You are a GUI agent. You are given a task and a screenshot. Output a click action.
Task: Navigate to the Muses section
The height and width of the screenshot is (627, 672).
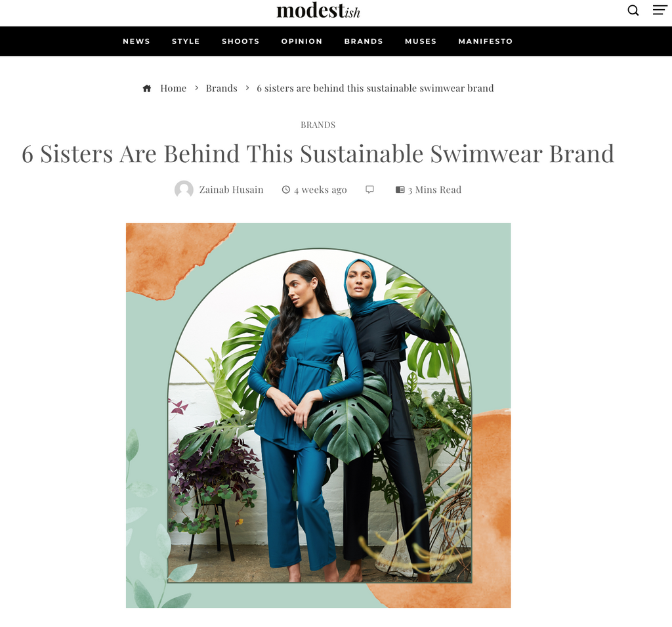421,41
